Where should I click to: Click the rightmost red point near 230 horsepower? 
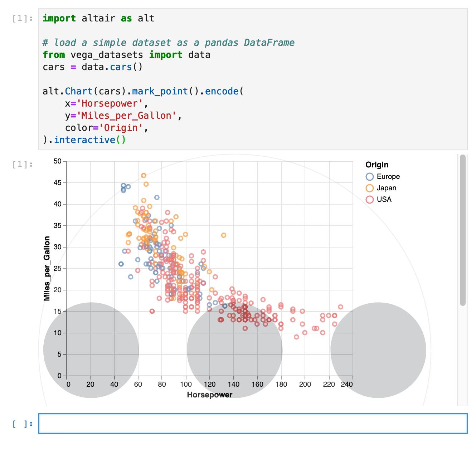(x=340, y=306)
